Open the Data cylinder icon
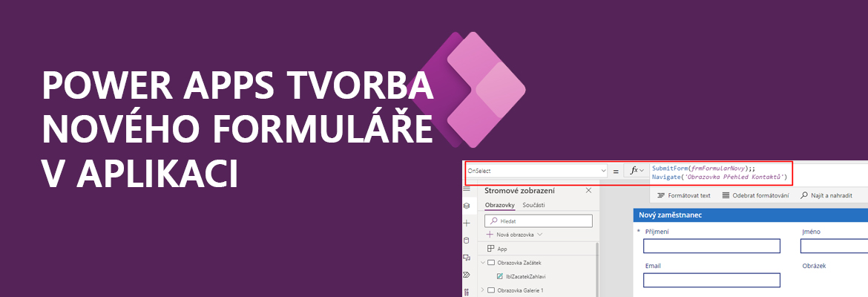Viewport: 868px width, 297px height. tap(466, 241)
